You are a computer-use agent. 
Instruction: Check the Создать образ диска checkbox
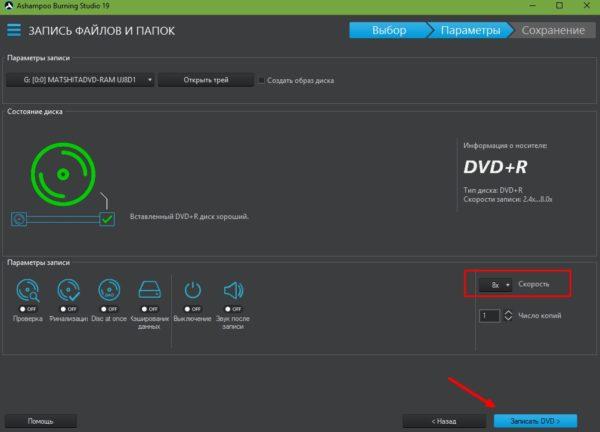coord(261,80)
